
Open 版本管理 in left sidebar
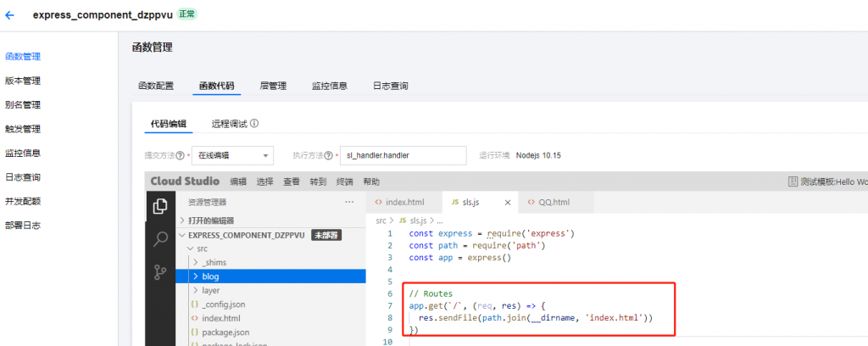(x=23, y=81)
